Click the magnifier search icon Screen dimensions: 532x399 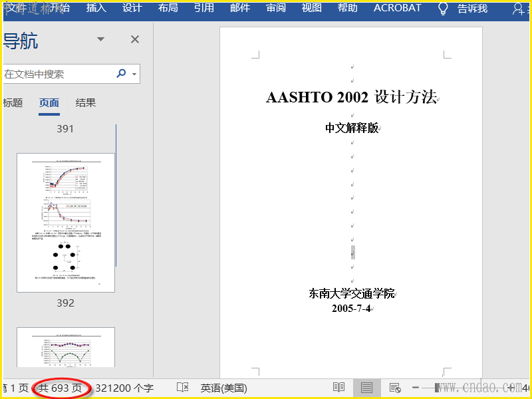tap(121, 73)
